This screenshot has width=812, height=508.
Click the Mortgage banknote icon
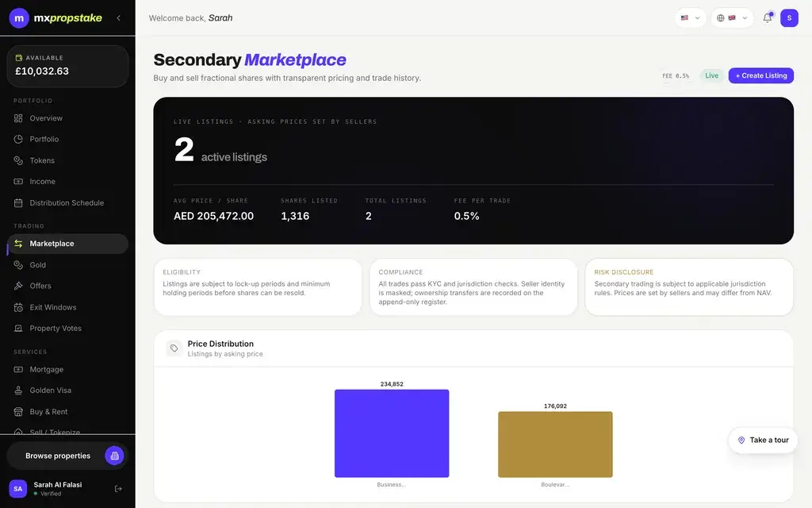point(18,370)
